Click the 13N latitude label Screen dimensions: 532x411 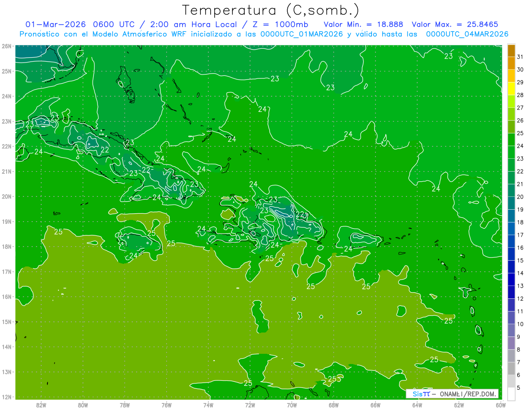click(7, 372)
